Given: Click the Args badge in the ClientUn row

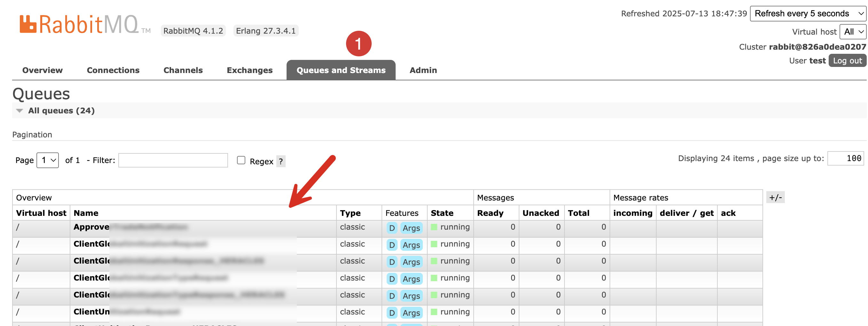Looking at the screenshot, I should click(411, 313).
